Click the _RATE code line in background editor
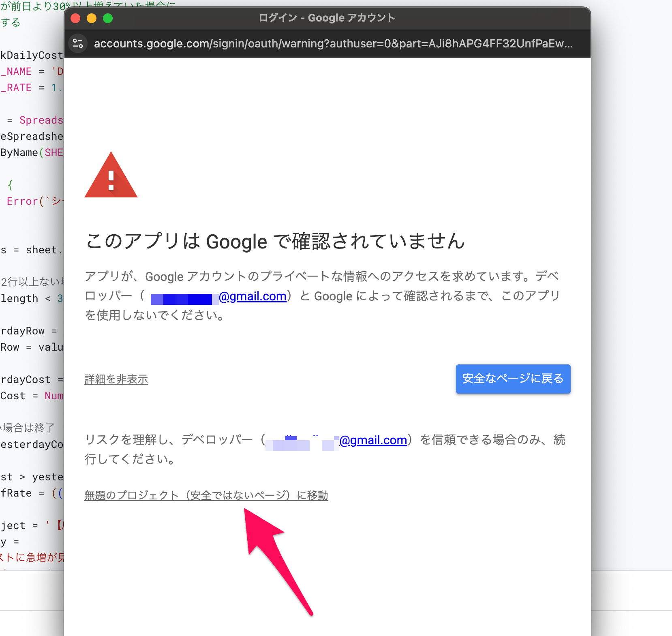The height and width of the screenshot is (636, 672). coord(31,88)
